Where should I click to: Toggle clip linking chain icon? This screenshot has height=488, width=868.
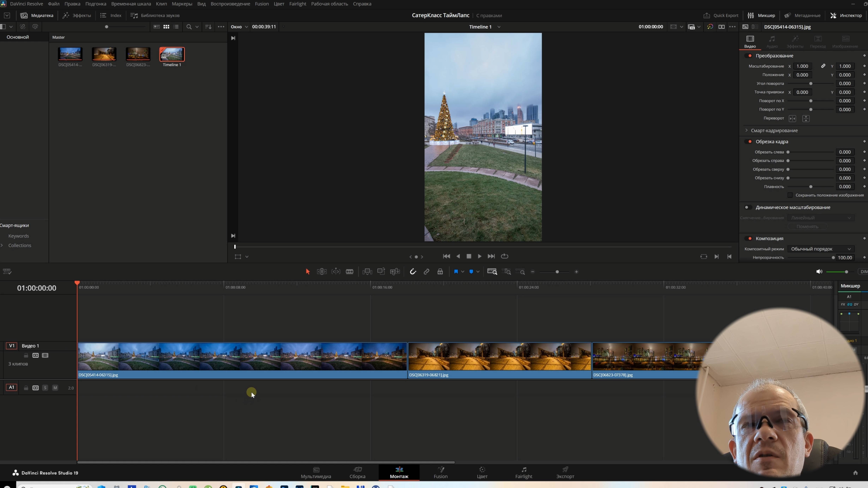point(427,272)
